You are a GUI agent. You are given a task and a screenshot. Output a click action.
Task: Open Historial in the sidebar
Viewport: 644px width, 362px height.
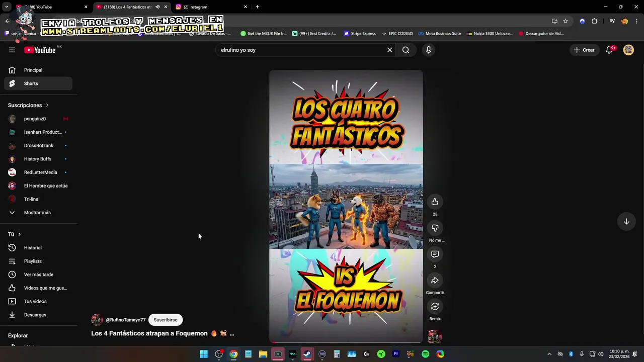pos(38,247)
